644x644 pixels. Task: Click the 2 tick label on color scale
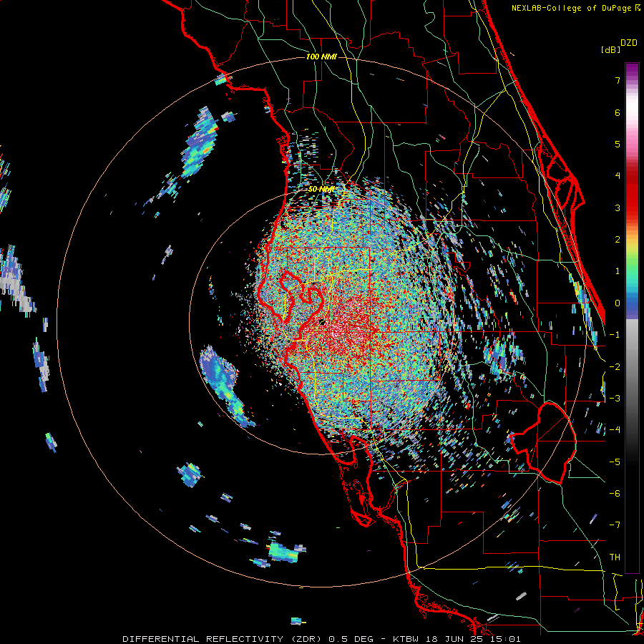(x=618, y=240)
